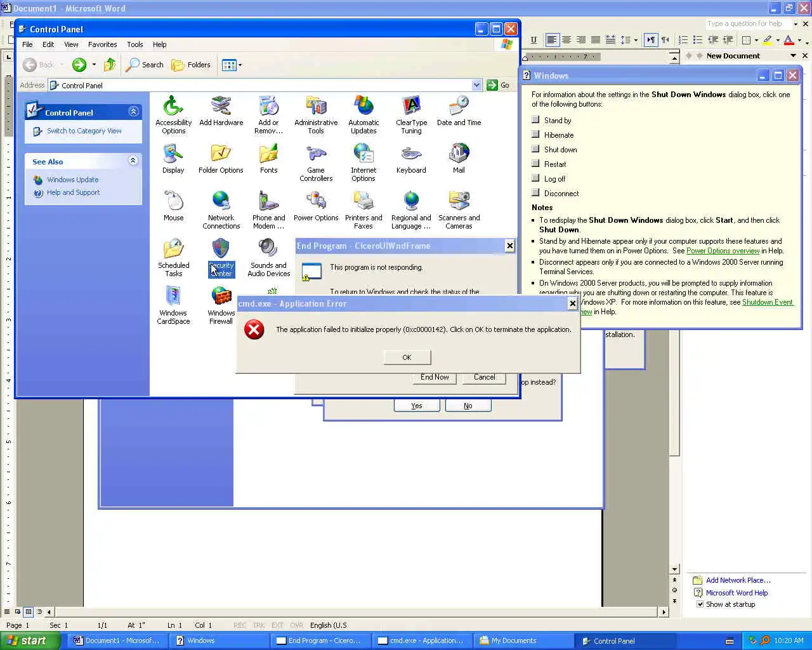Open the Game Controllers icon
812x650 pixels.
316,162
